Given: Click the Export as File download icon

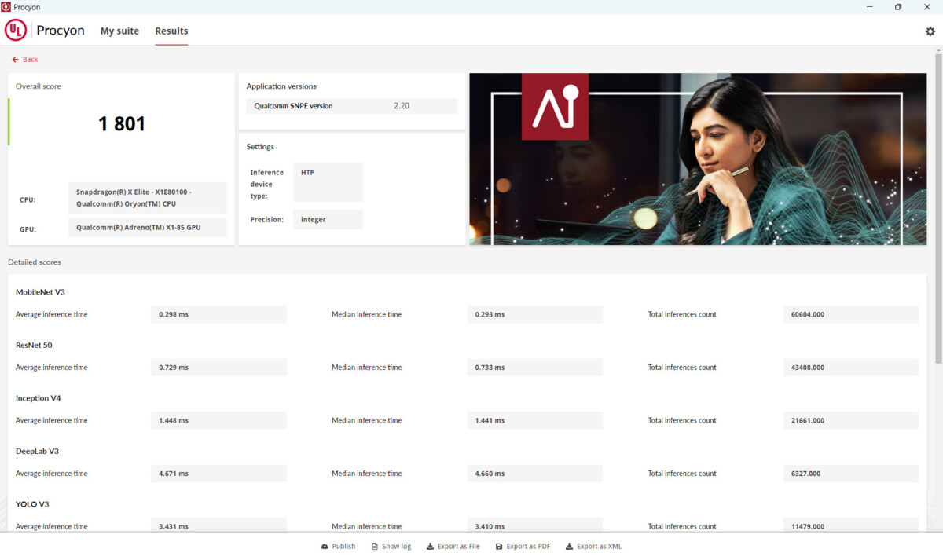Looking at the screenshot, I should tap(430, 547).
